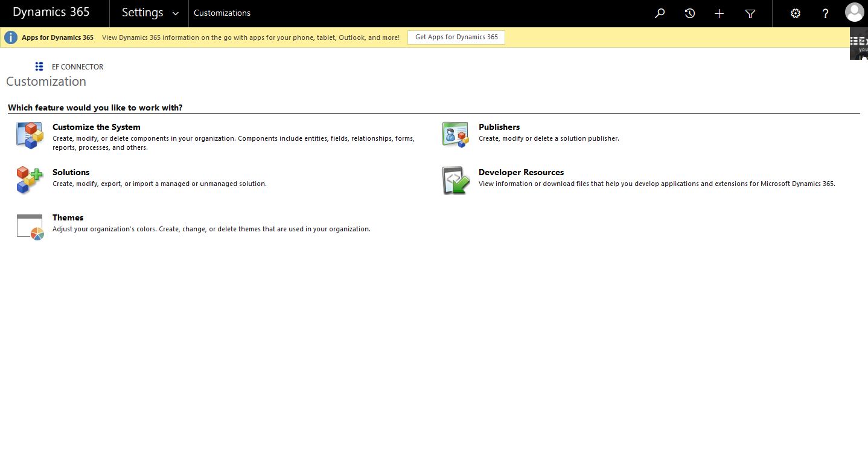Create a new record via the plus icon
Screen dimensions: 868x459
point(719,13)
